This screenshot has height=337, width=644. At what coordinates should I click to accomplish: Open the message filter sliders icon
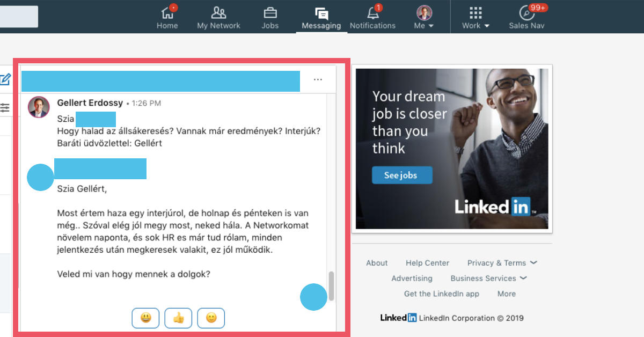point(5,108)
